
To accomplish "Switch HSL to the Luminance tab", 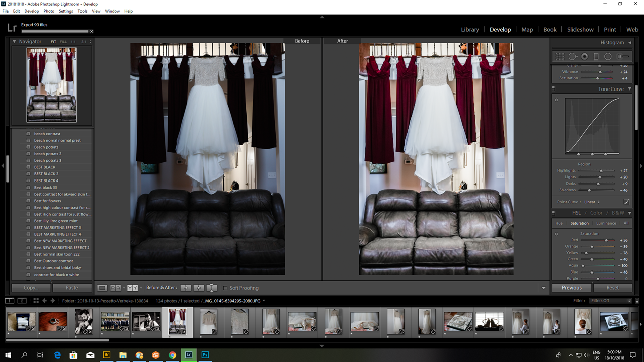I will [x=606, y=223].
